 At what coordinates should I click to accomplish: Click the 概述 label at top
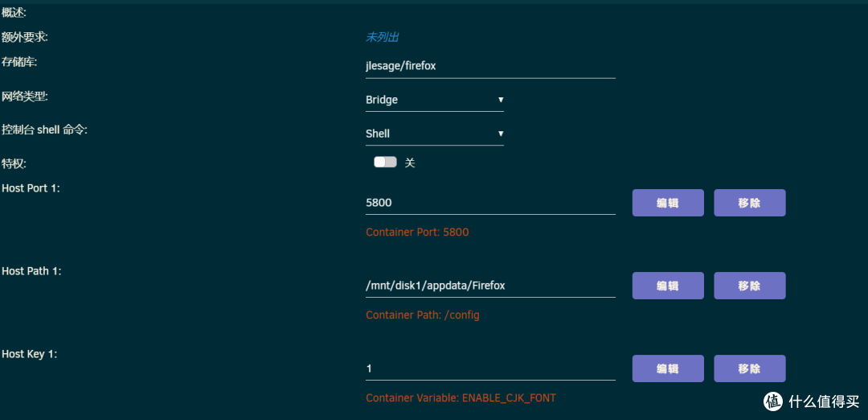[14, 12]
